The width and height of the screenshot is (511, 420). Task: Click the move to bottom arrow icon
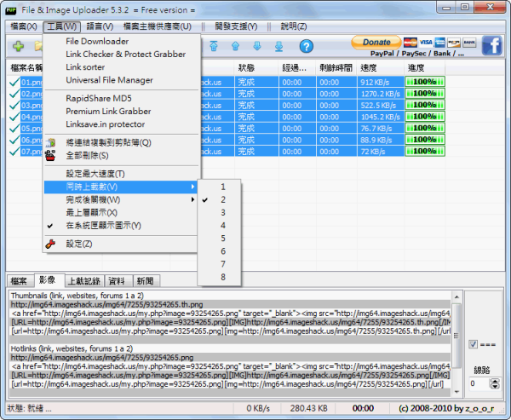tap(279, 46)
